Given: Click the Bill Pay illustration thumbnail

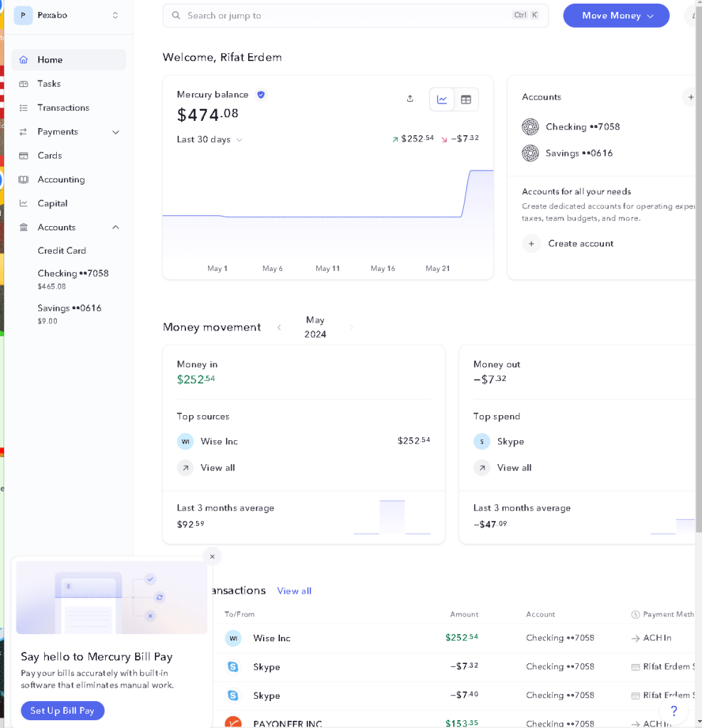Looking at the screenshot, I should coord(112,597).
